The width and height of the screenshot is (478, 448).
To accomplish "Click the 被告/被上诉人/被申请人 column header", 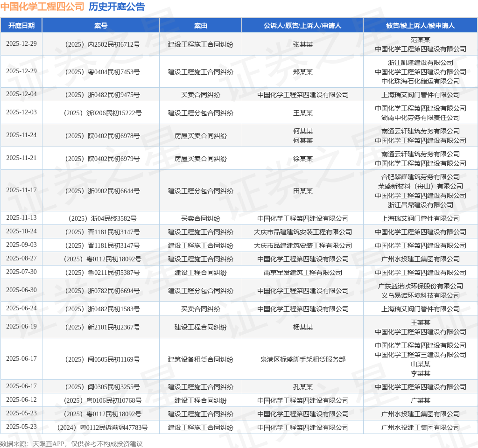I will point(421,26).
